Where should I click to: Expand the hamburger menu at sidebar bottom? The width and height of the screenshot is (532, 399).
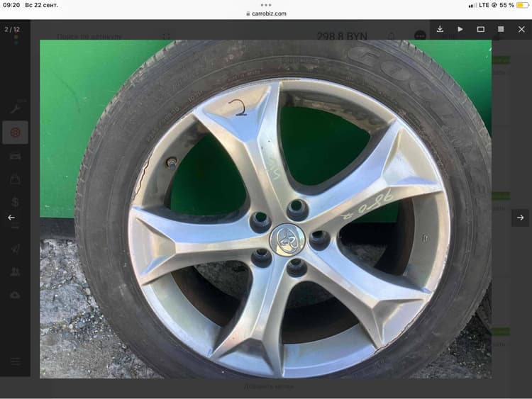pyautogui.click(x=15, y=361)
